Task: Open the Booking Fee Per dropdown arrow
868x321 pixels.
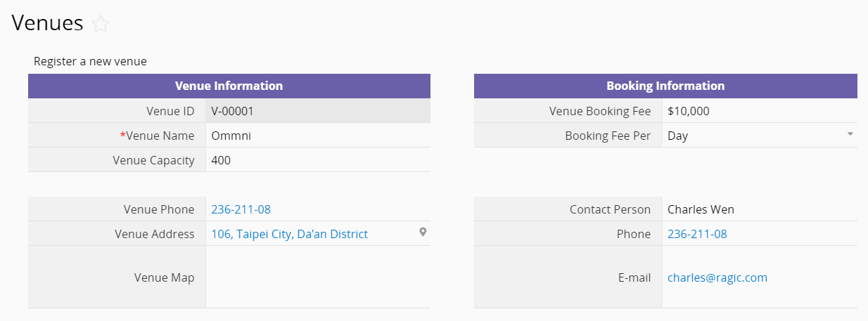Action: [x=850, y=133]
